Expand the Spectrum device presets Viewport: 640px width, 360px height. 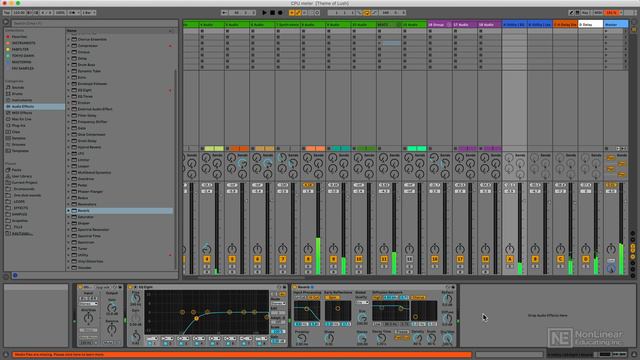(69, 242)
